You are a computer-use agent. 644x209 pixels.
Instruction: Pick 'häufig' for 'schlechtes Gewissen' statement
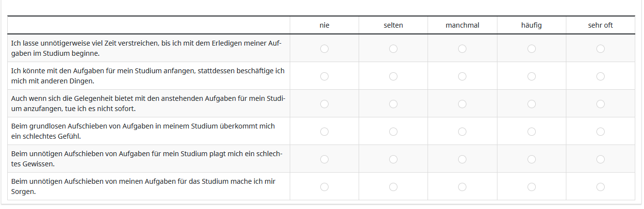(x=531, y=159)
